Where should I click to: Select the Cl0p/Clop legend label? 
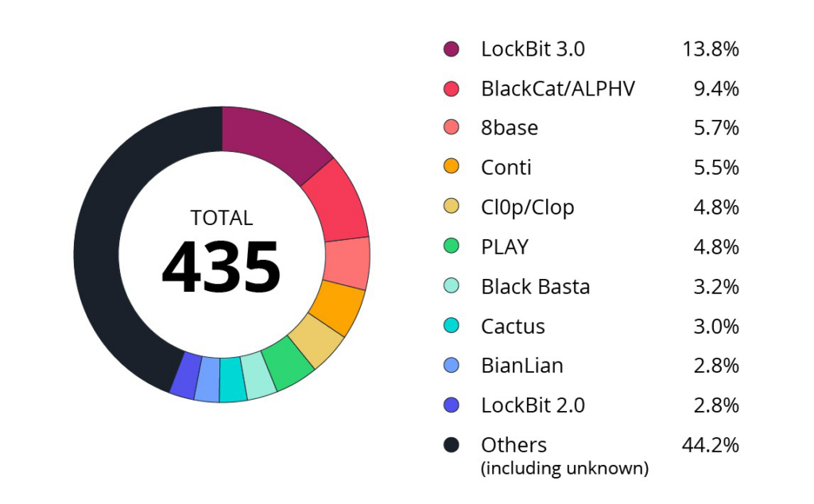tap(528, 207)
